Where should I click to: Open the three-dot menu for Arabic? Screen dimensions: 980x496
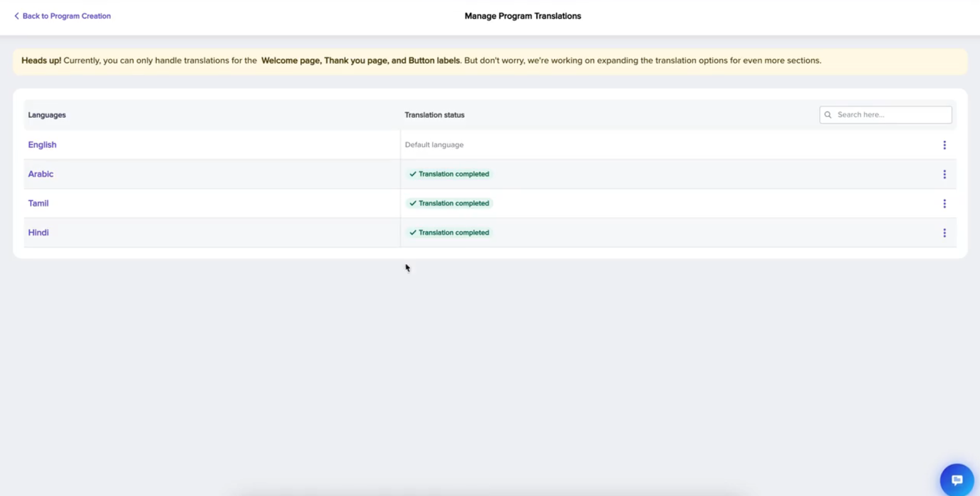[944, 175]
